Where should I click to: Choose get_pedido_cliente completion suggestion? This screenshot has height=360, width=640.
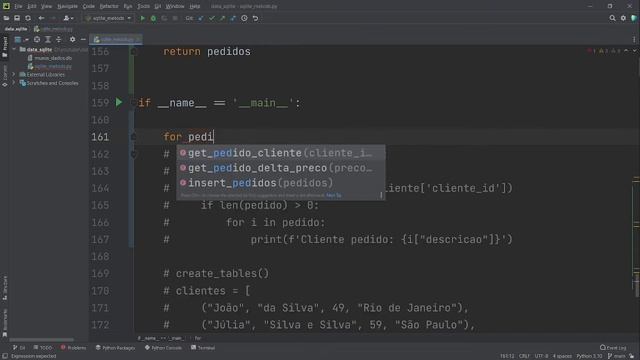(280, 153)
